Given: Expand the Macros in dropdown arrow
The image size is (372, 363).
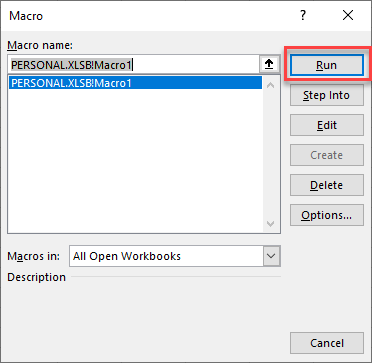Looking at the screenshot, I should (272, 256).
